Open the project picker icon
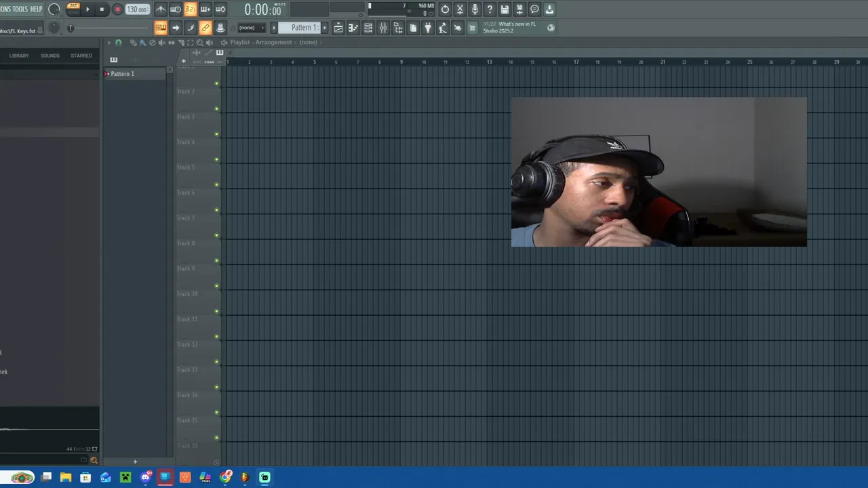The width and height of the screenshot is (868, 488). coord(413,28)
